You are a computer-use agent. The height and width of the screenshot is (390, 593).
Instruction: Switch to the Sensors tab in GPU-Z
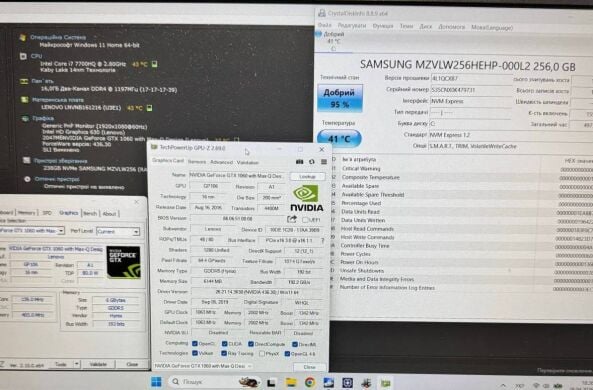coord(197,162)
